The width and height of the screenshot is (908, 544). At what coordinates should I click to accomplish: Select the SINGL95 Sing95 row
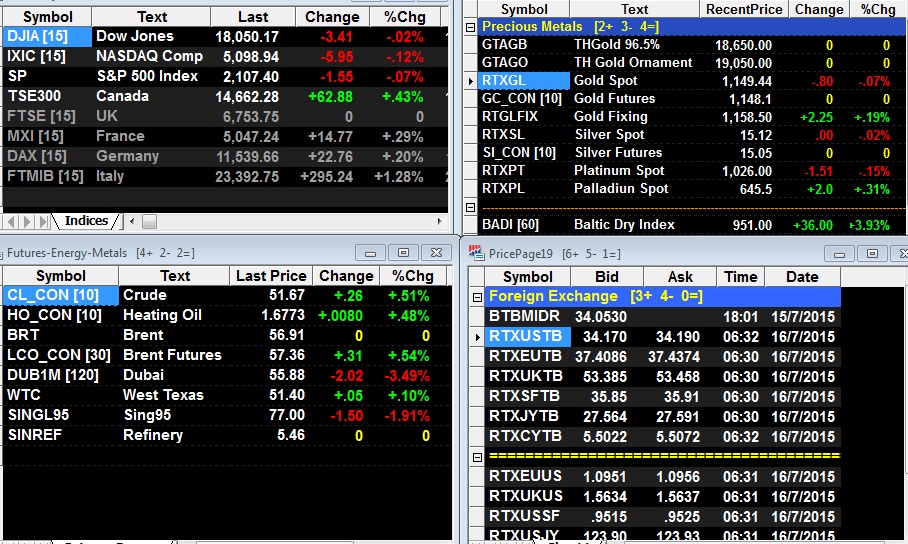point(227,415)
